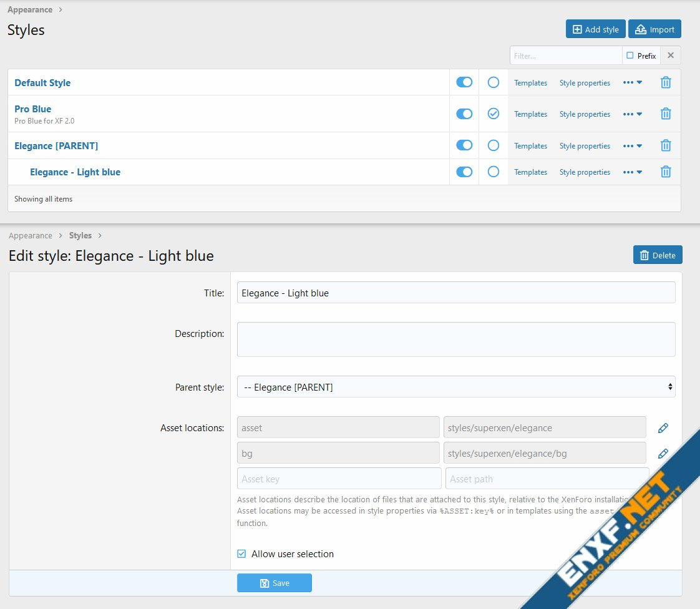Viewport: 700px width, 609px height.
Task: Click 'Pro Blue for XF 2.0' description text
Action: (44, 121)
